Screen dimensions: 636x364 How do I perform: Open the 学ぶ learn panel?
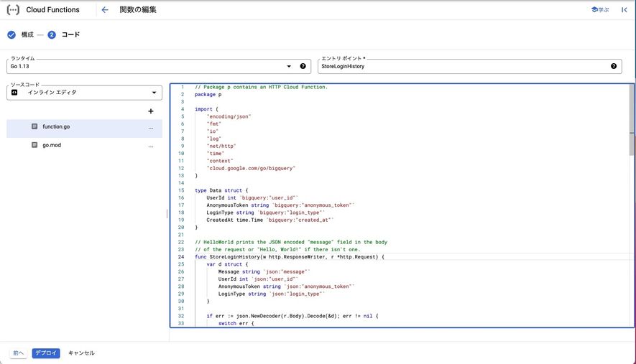point(600,10)
